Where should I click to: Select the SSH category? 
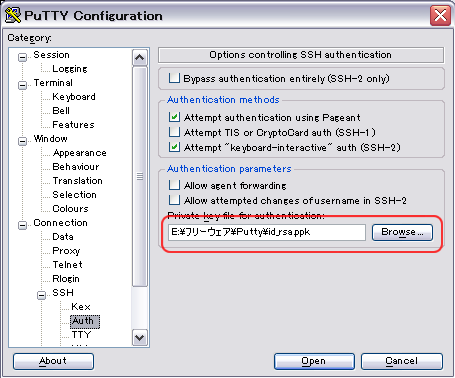pyautogui.click(x=63, y=293)
